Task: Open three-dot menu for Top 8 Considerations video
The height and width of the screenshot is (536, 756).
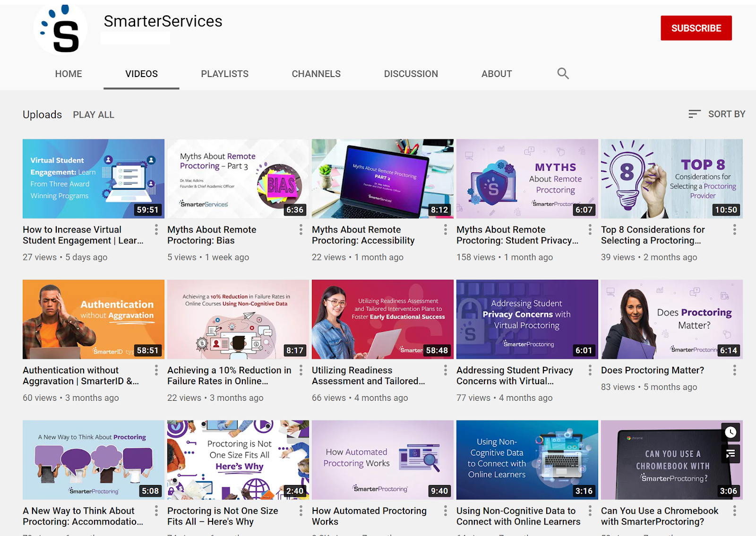Action: click(735, 230)
